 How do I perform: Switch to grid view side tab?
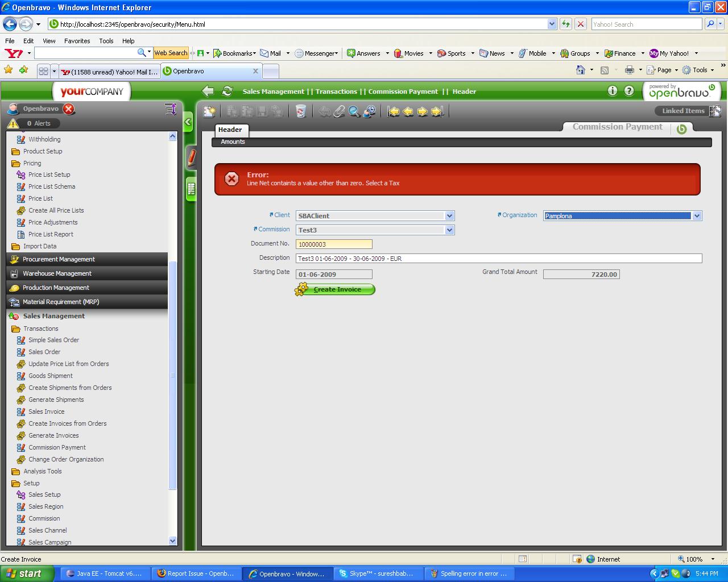click(191, 189)
